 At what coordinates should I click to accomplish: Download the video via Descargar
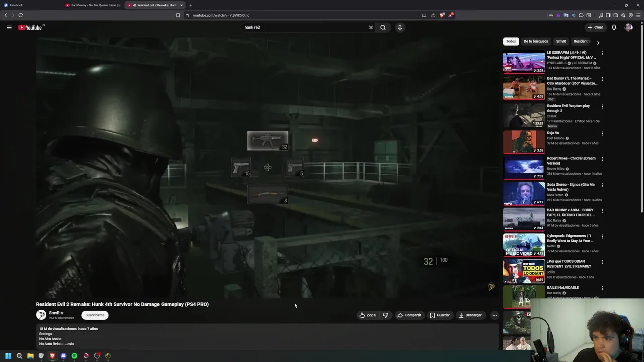click(470, 315)
